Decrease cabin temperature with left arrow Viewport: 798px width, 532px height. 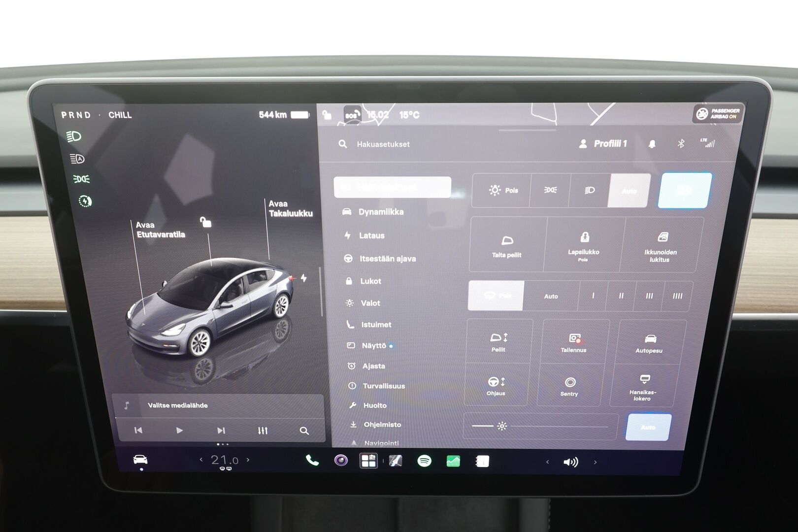[x=201, y=460]
